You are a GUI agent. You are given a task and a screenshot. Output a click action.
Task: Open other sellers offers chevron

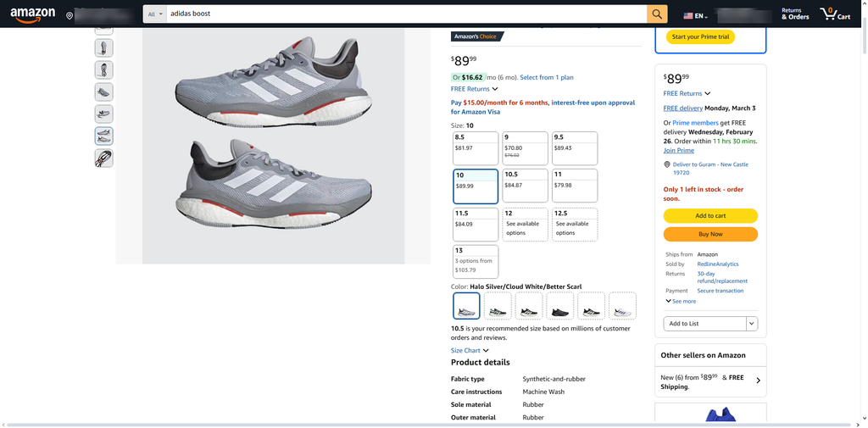(x=758, y=381)
